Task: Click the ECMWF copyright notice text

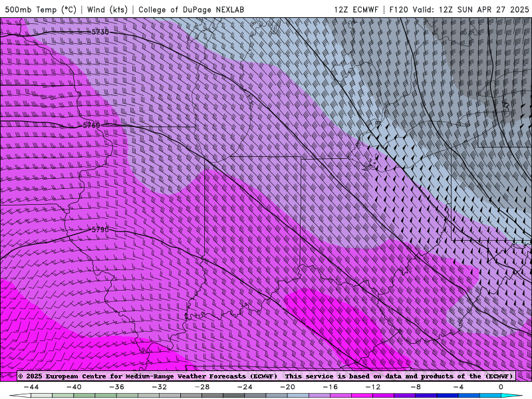Action: pyautogui.click(x=265, y=376)
